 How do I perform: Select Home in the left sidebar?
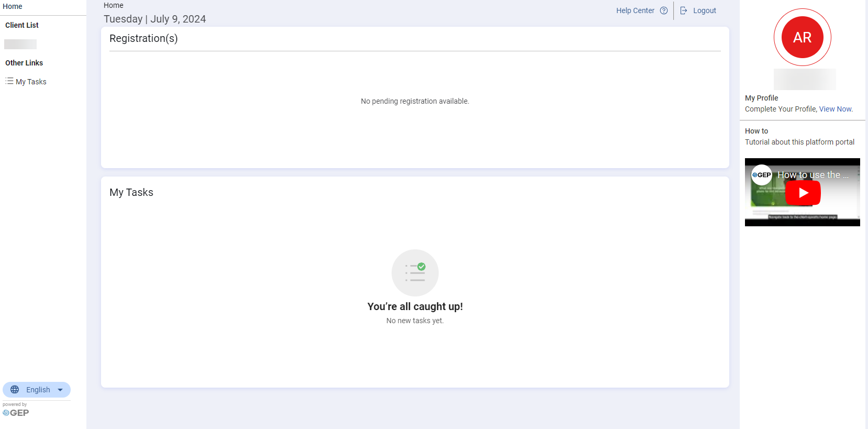13,6
